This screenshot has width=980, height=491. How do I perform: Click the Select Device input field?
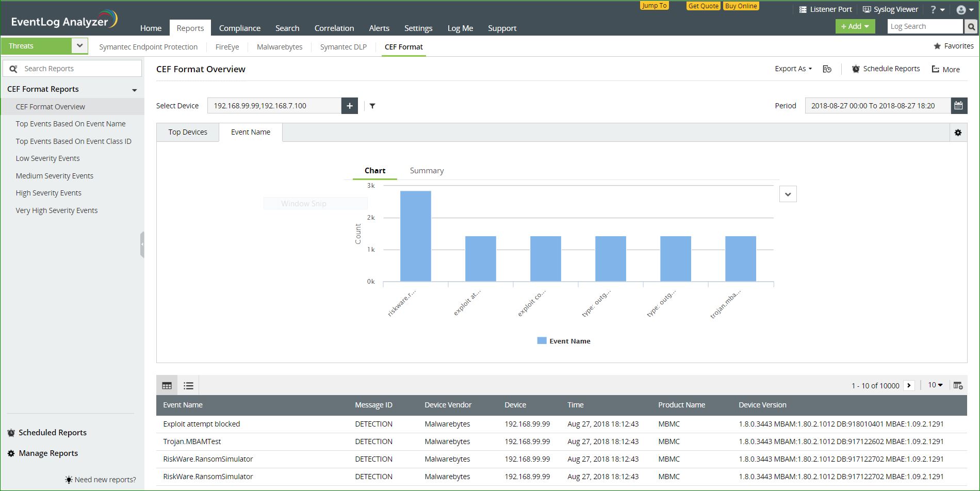click(273, 106)
